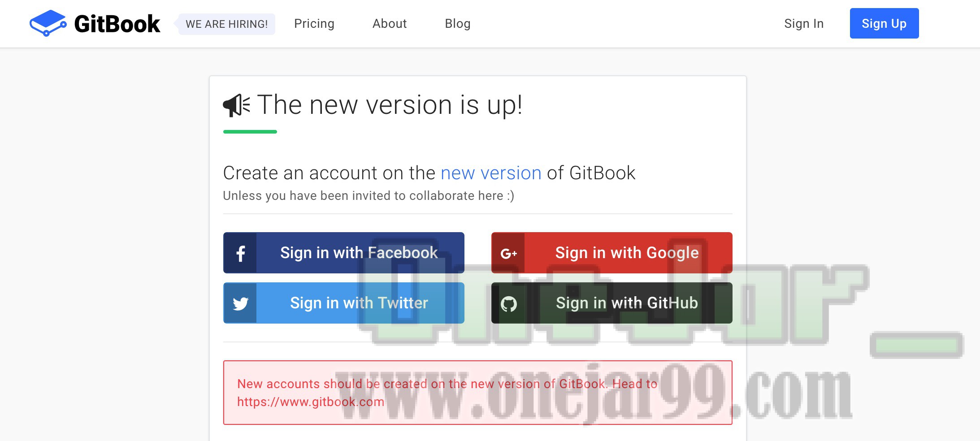Click the GitBook wordmark text
The height and width of the screenshot is (441, 980).
click(x=117, y=24)
